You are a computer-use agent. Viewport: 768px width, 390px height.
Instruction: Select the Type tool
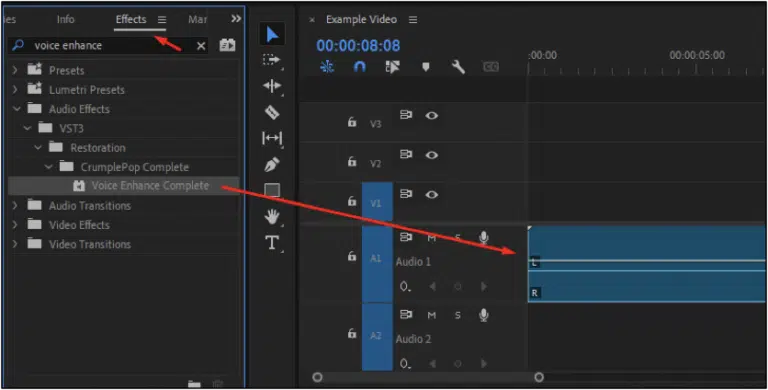coord(272,243)
